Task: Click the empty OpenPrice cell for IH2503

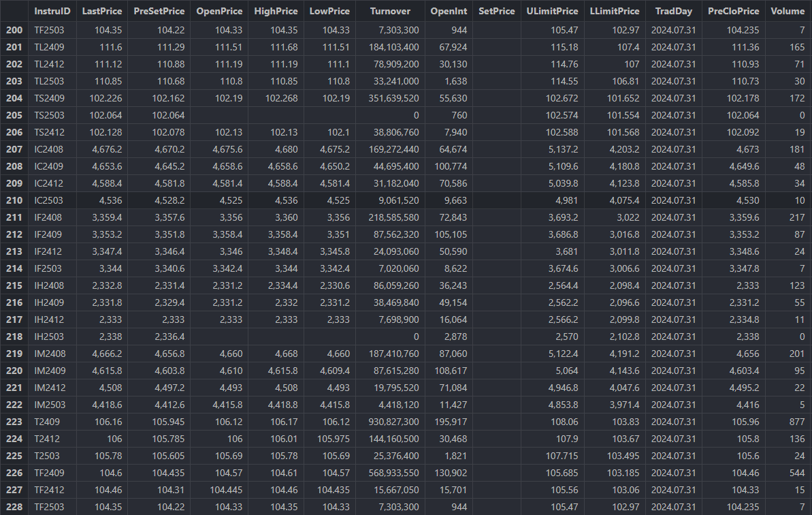Action: [x=218, y=337]
